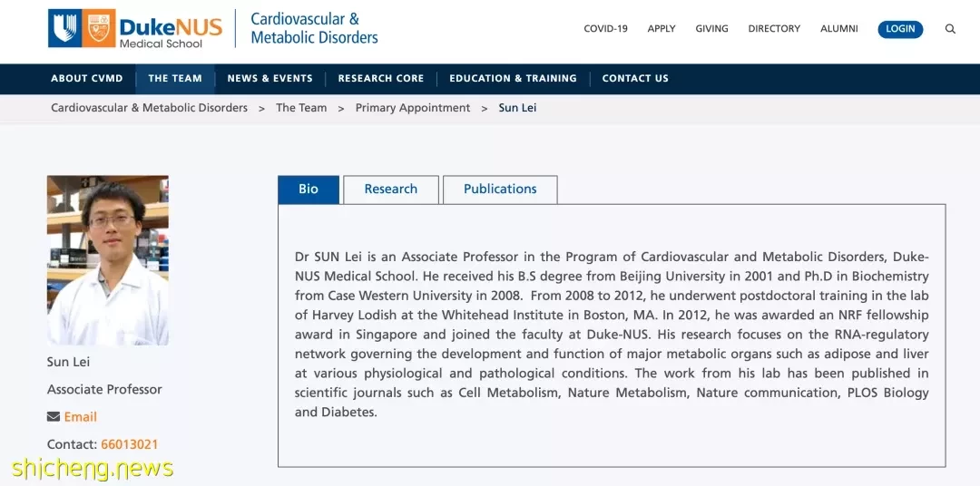Click the profile photo of Sun Lei
Viewport: 980px width, 486px height.
click(107, 260)
